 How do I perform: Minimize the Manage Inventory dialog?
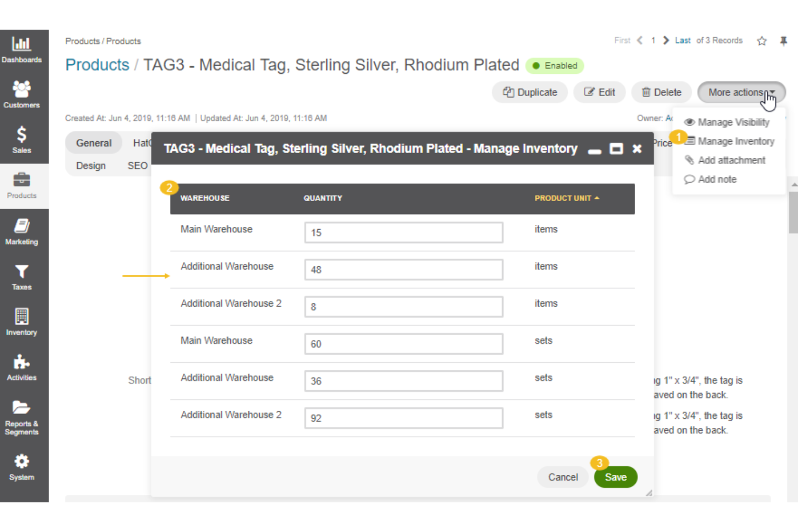[595, 151]
